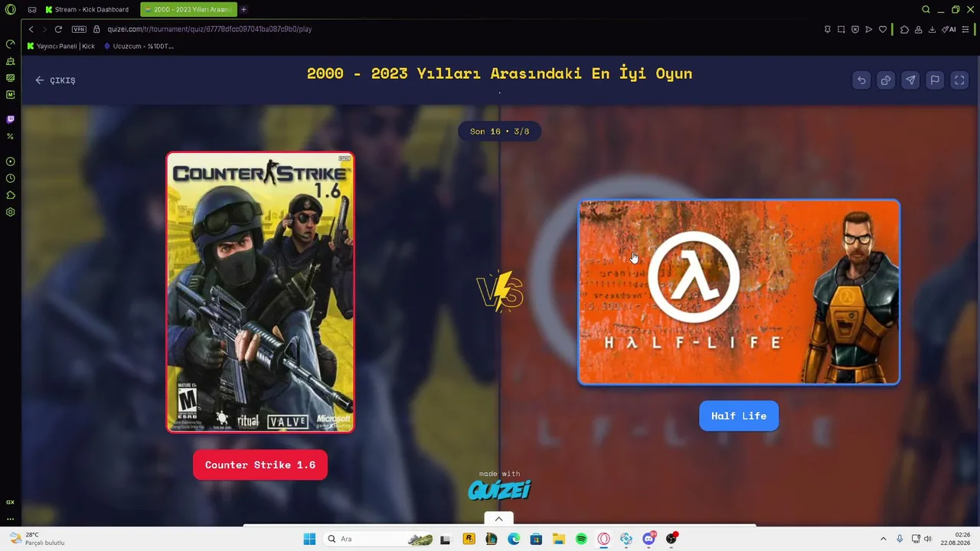This screenshot has height=551, width=980.
Task: Choose the blue Half Life button
Action: click(739, 416)
